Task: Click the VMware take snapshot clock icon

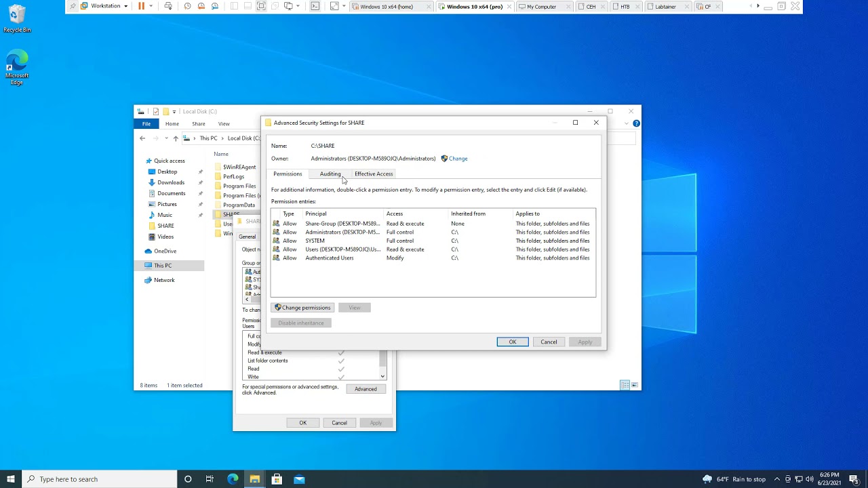Action: [188, 6]
